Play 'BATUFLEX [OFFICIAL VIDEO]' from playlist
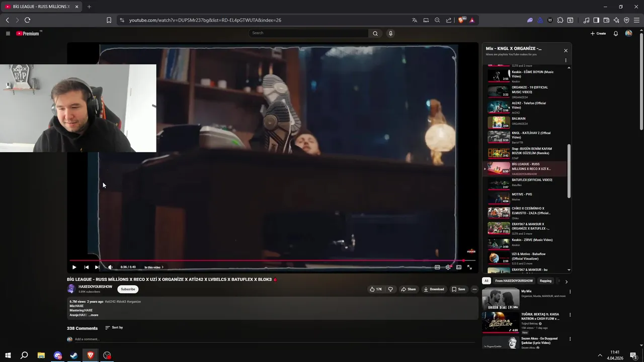The image size is (644, 362). [525, 183]
